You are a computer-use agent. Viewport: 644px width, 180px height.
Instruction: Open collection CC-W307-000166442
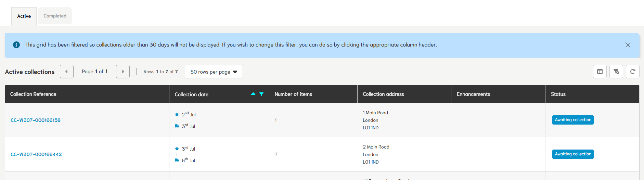36,154
